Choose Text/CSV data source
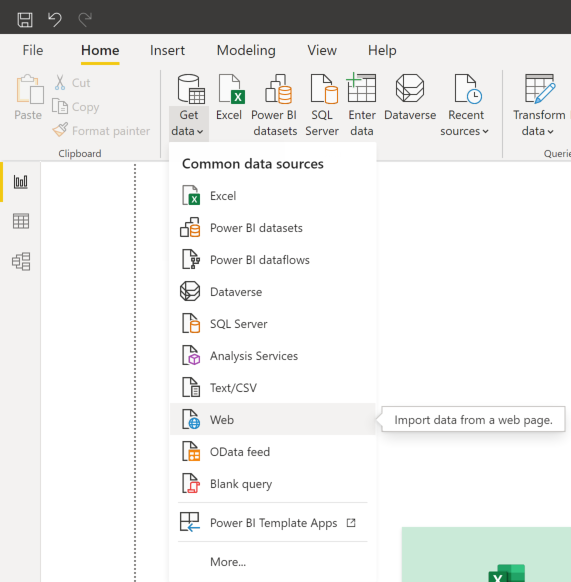 273,388
